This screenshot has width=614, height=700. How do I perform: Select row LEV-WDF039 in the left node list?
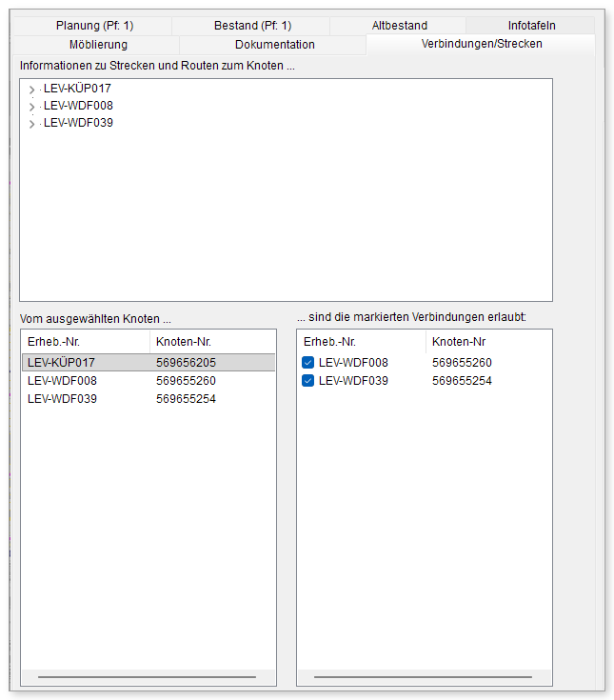coord(149,399)
